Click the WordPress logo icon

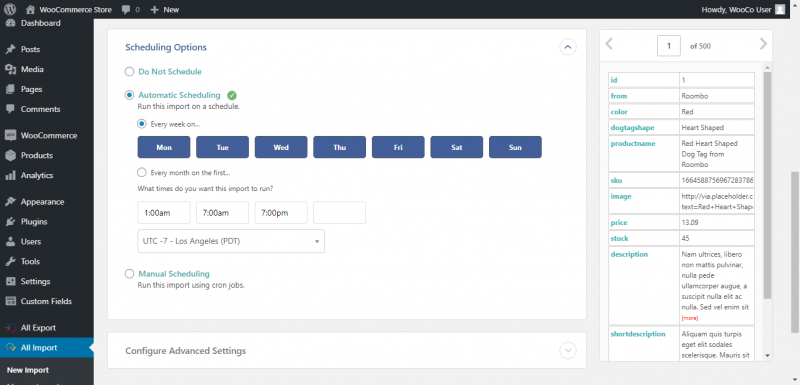10,9
